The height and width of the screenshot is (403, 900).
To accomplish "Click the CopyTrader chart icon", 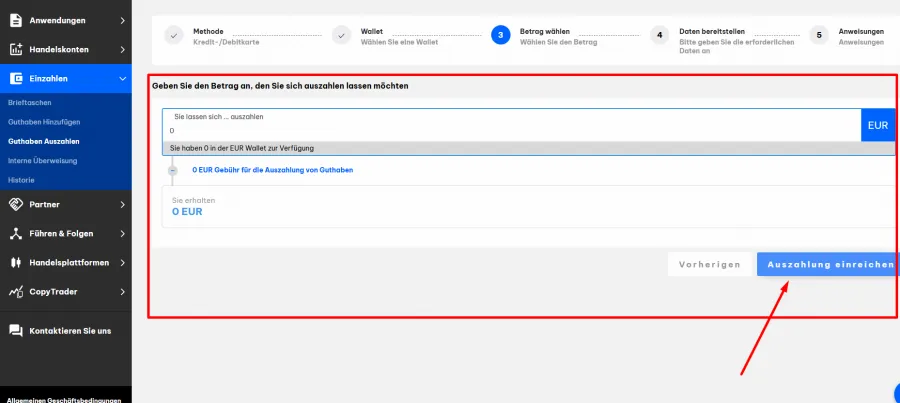I will (16, 292).
